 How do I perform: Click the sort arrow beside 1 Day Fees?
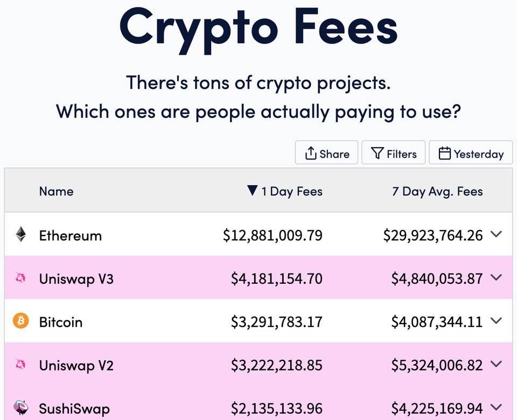[x=252, y=191]
